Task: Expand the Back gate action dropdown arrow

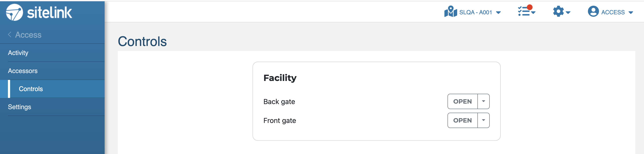Action: [x=483, y=101]
